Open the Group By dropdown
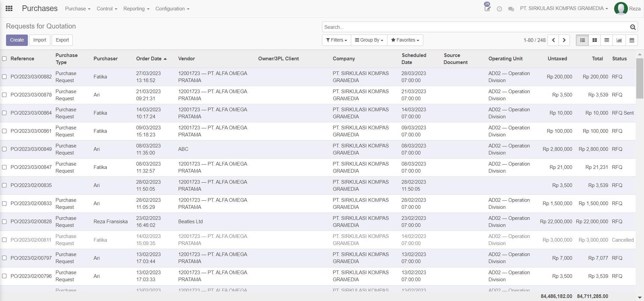The width and height of the screenshot is (644, 301). tap(369, 40)
